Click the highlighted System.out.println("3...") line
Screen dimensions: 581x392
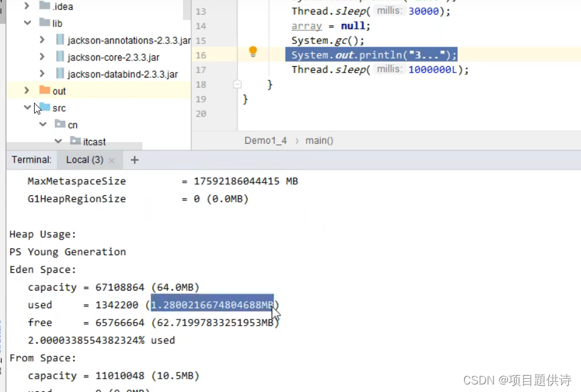click(x=371, y=54)
